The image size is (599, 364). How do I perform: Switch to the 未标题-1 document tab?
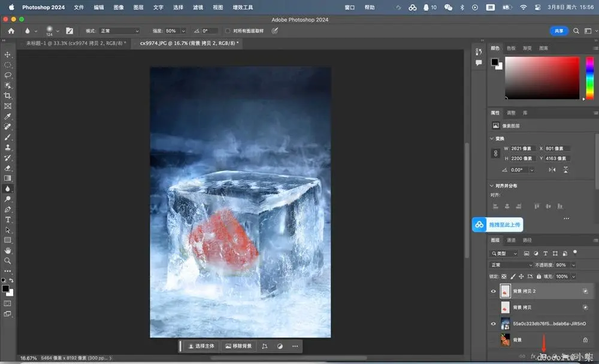[75, 44]
